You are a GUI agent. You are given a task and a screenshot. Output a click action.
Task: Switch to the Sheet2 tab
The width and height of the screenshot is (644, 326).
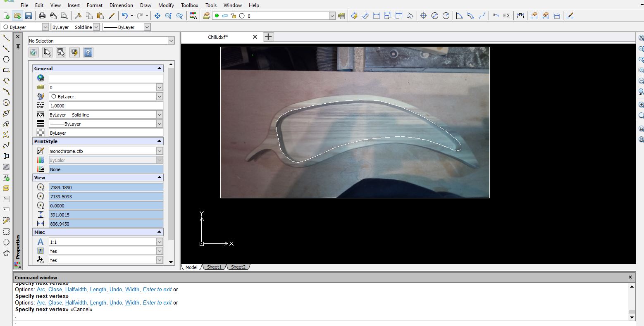click(238, 267)
